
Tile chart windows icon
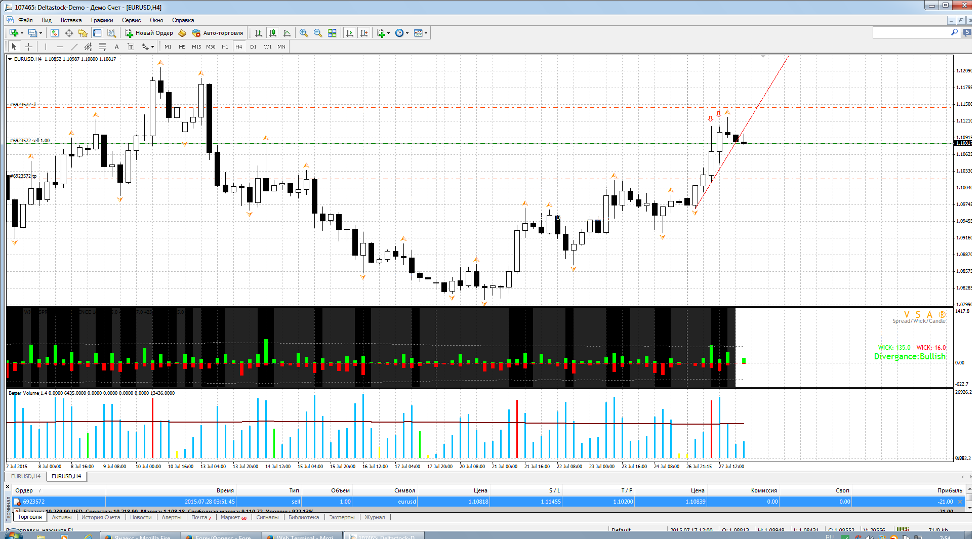click(332, 33)
